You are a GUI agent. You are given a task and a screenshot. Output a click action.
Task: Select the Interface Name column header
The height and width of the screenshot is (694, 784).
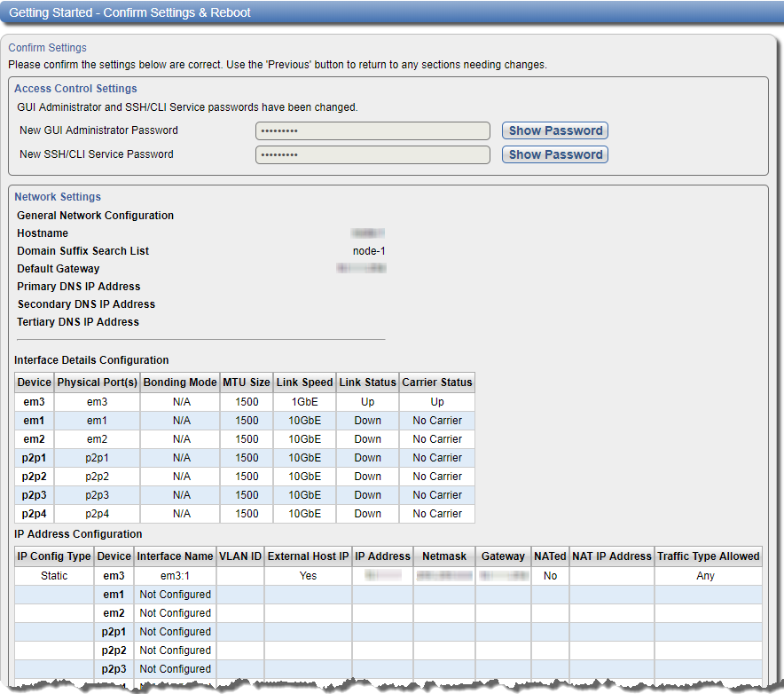pyautogui.click(x=175, y=556)
